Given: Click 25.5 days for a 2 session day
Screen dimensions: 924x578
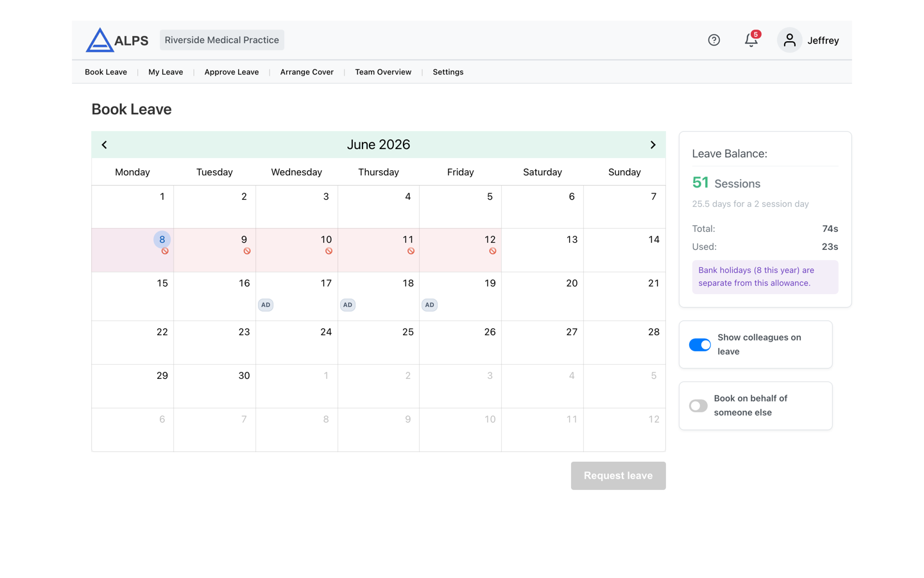Looking at the screenshot, I should (750, 204).
